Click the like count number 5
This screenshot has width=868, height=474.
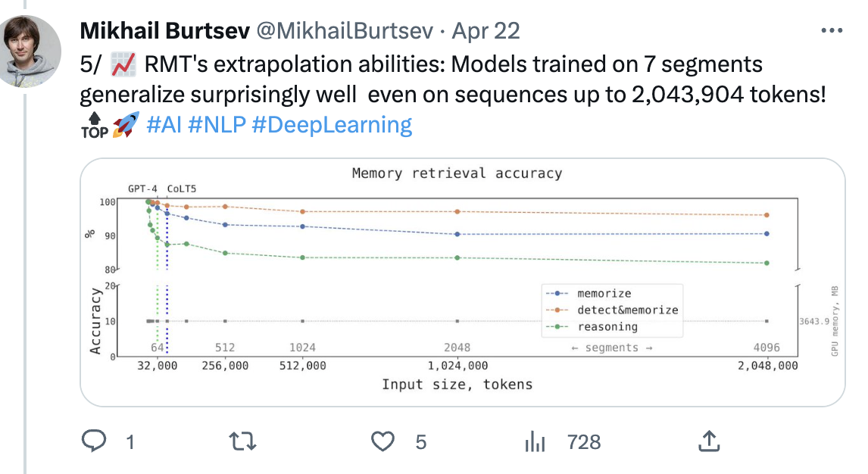(x=421, y=442)
